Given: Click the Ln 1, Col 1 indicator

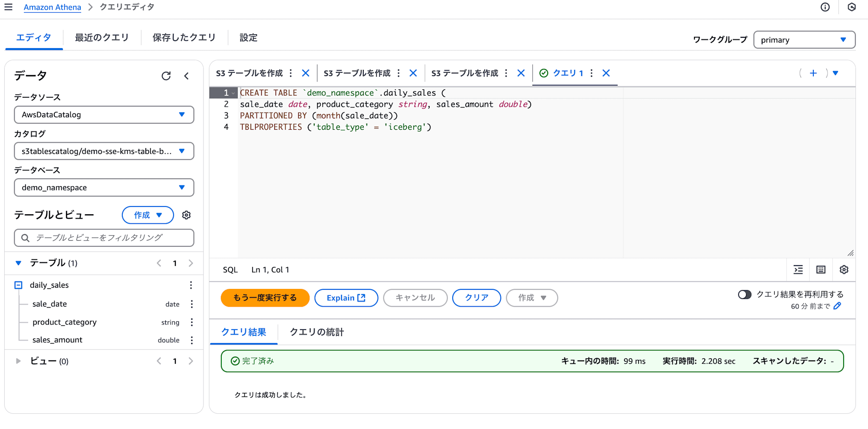Looking at the screenshot, I should click(x=270, y=270).
